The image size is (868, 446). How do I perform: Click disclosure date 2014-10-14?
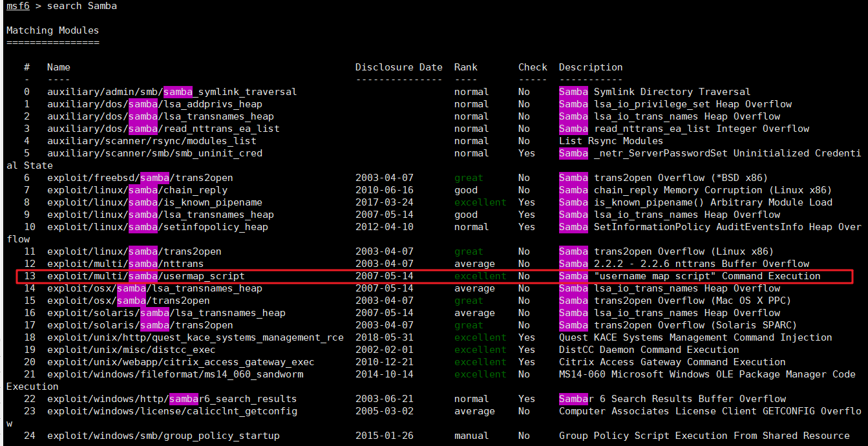pyautogui.click(x=385, y=374)
